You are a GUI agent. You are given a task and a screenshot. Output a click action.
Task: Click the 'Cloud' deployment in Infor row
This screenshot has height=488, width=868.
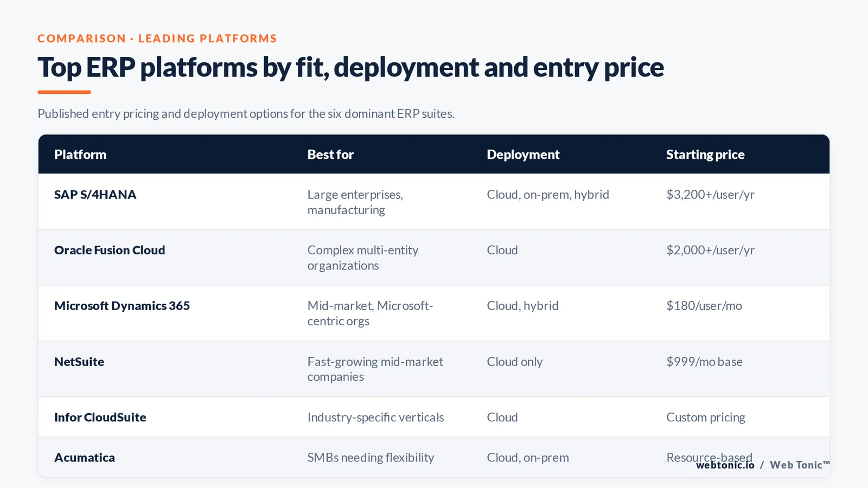click(502, 418)
